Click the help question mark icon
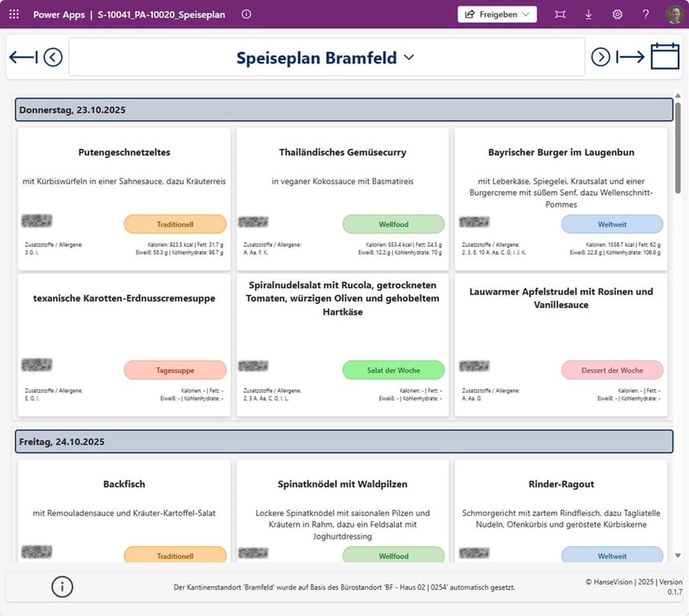This screenshot has width=689, height=616. (644, 14)
